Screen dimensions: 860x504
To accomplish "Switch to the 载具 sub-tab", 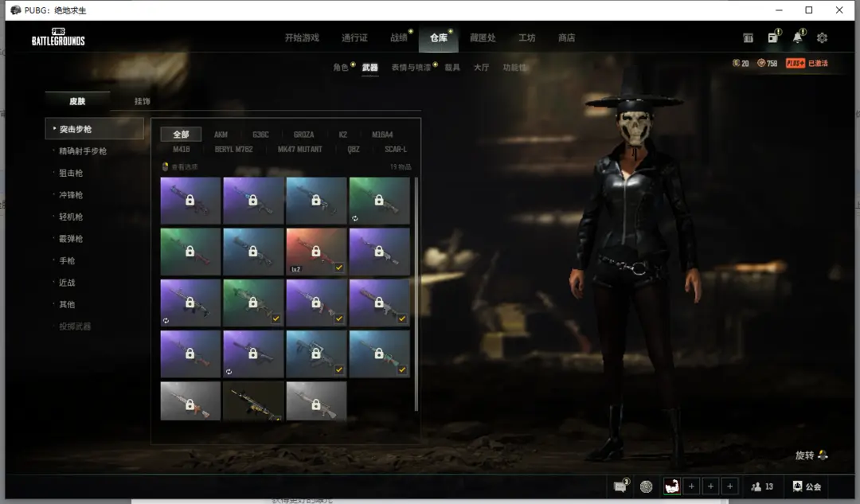I will pyautogui.click(x=452, y=68).
